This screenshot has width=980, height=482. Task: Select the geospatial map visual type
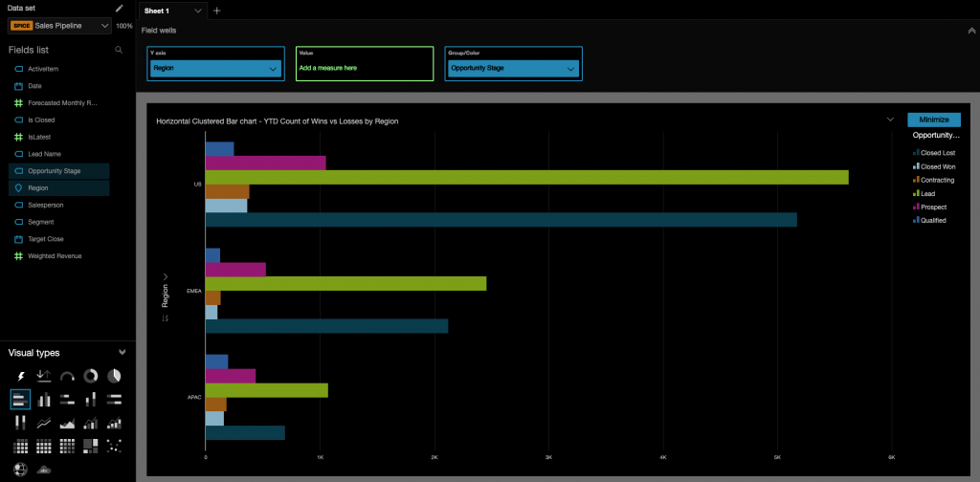tap(20, 469)
